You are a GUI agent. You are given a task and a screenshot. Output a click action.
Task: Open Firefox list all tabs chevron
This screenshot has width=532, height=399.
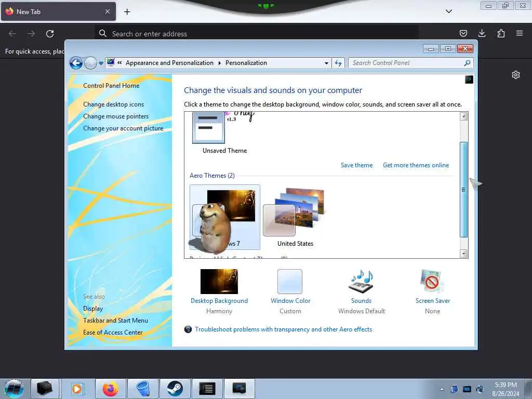(448, 11)
